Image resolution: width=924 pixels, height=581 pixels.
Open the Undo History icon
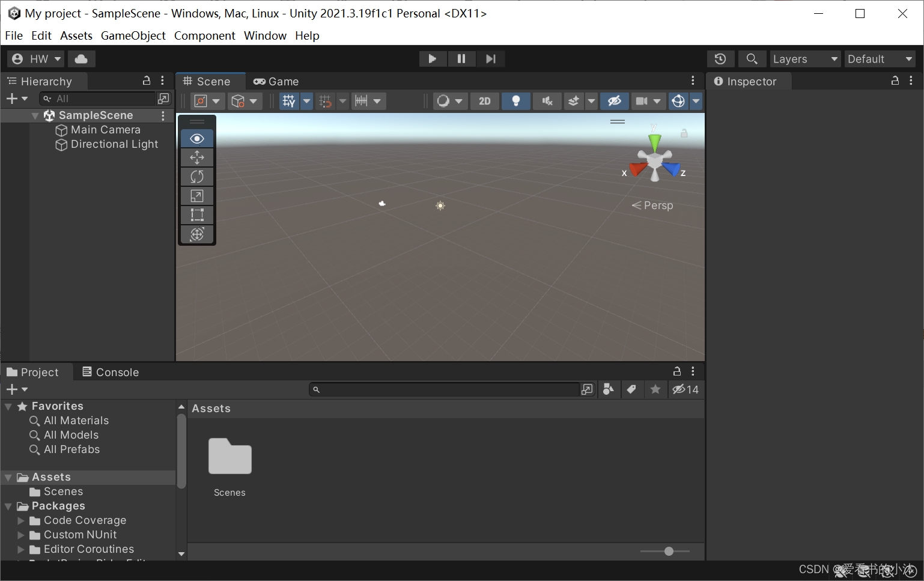[x=720, y=59]
